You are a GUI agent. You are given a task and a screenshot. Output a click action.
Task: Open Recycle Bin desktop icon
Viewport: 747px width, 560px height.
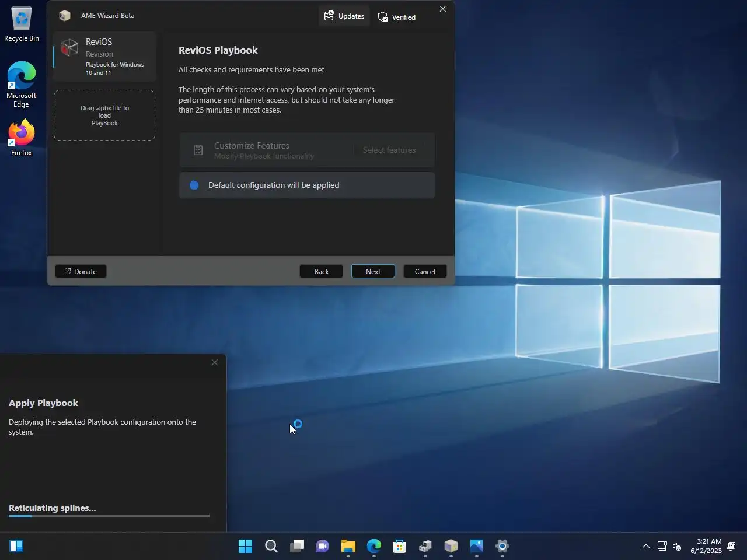(x=22, y=24)
